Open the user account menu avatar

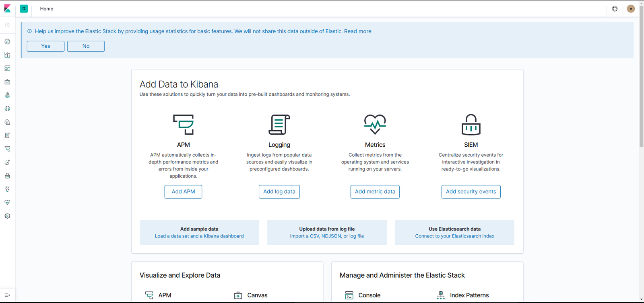[x=631, y=9]
